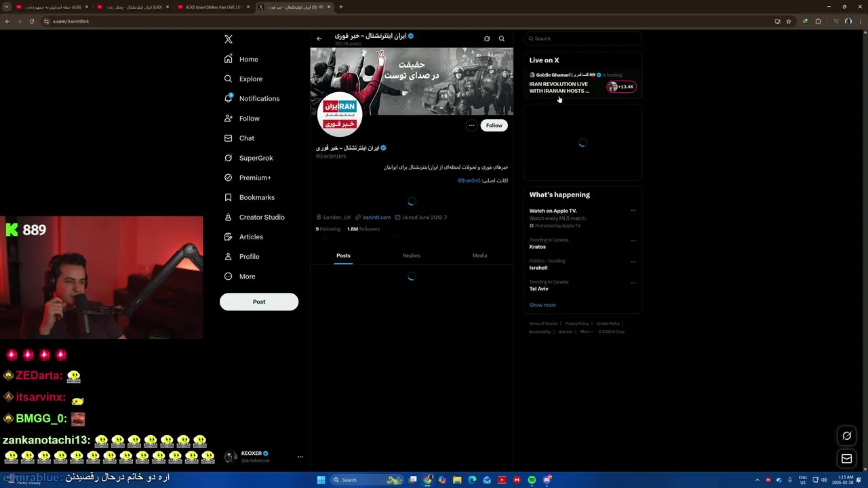The height and width of the screenshot is (488, 868).
Task: Open the Follow sidebar item
Action: click(242, 119)
